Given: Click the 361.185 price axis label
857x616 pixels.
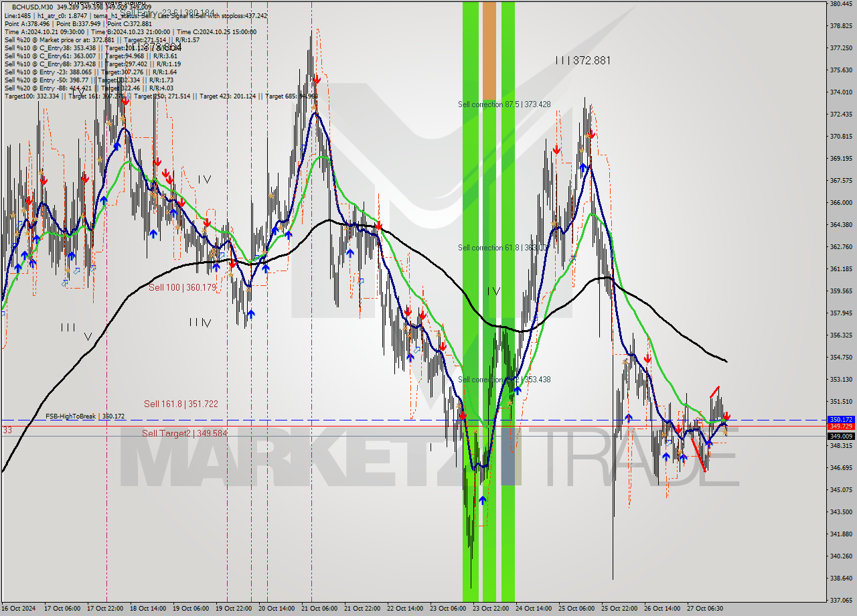Looking at the screenshot, I should [x=841, y=269].
